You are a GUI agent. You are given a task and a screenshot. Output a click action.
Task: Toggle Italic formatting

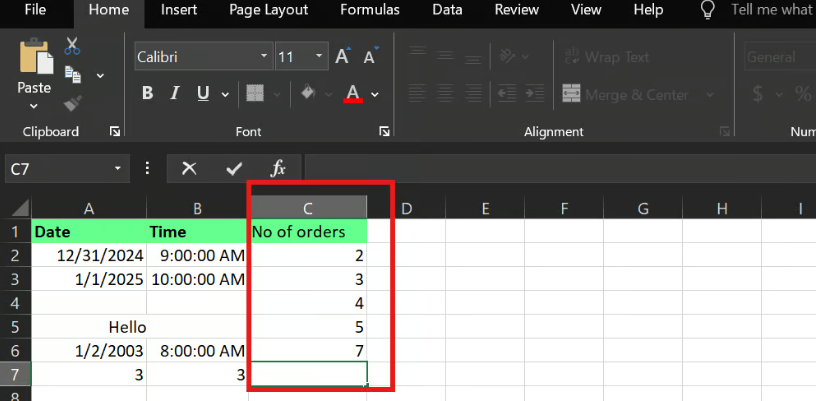(176, 94)
